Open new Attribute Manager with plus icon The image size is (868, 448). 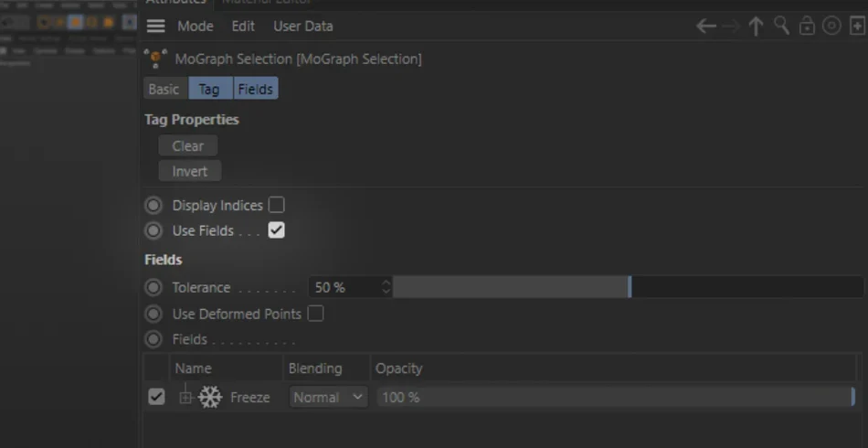(x=857, y=26)
